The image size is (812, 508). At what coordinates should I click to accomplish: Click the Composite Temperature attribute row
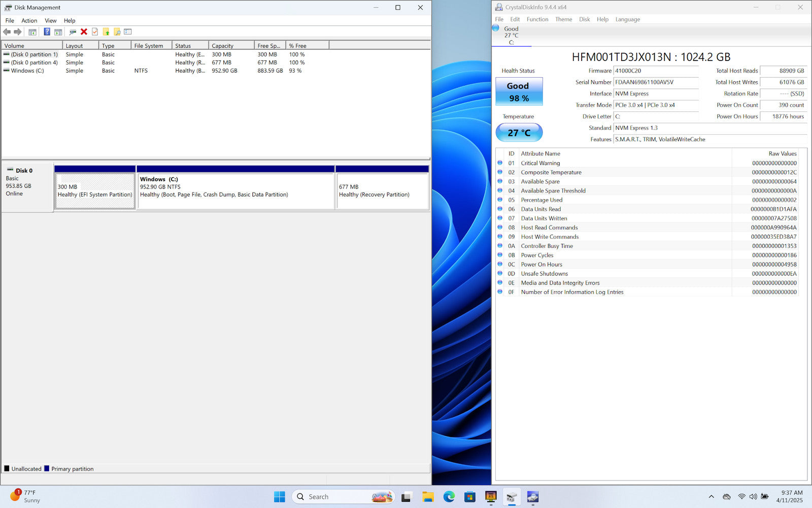pos(647,172)
